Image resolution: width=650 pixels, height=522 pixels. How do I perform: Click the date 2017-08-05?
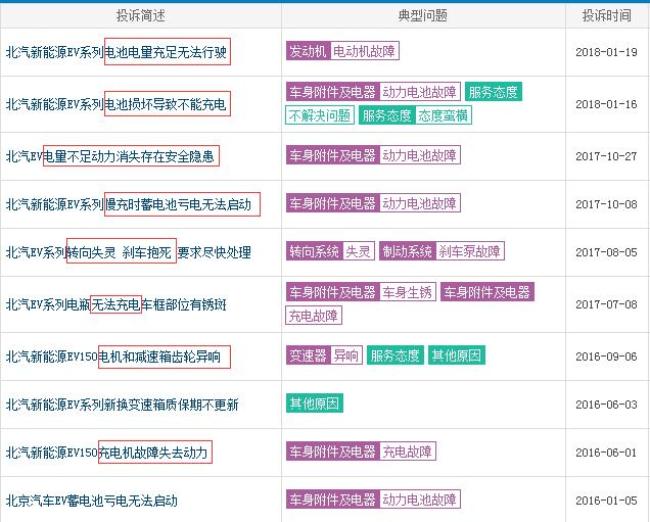coord(606,252)
